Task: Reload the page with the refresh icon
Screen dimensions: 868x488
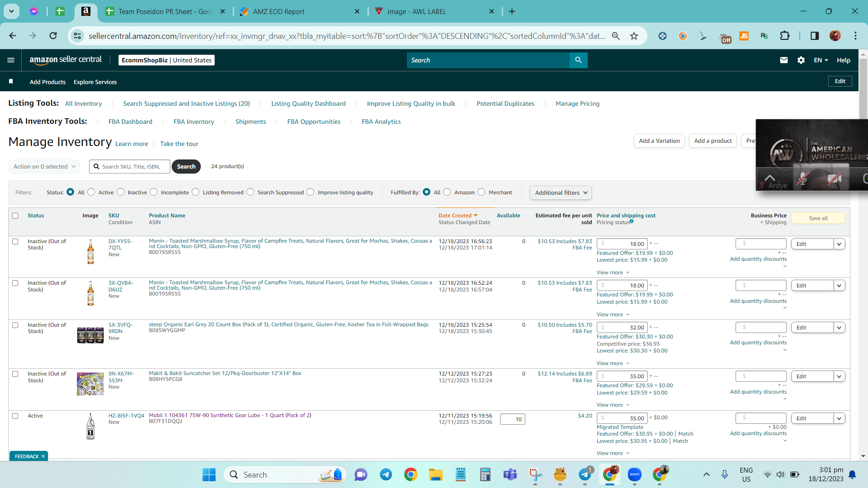Action: [53, 36]
